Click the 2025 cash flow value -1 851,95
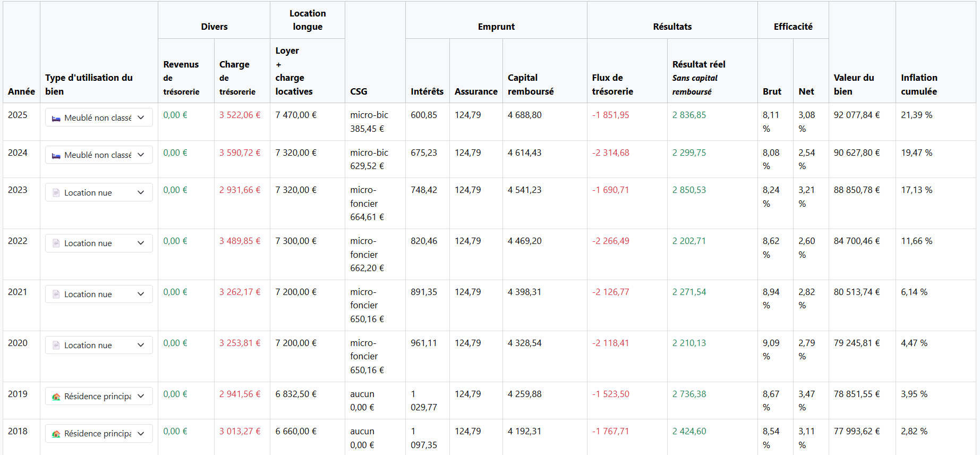 click(x=610, y=115)
